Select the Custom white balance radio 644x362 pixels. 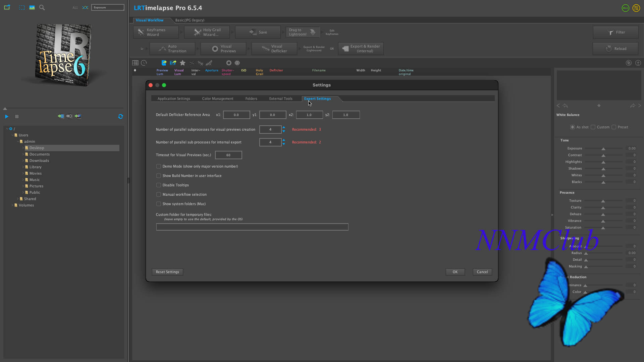593,127
